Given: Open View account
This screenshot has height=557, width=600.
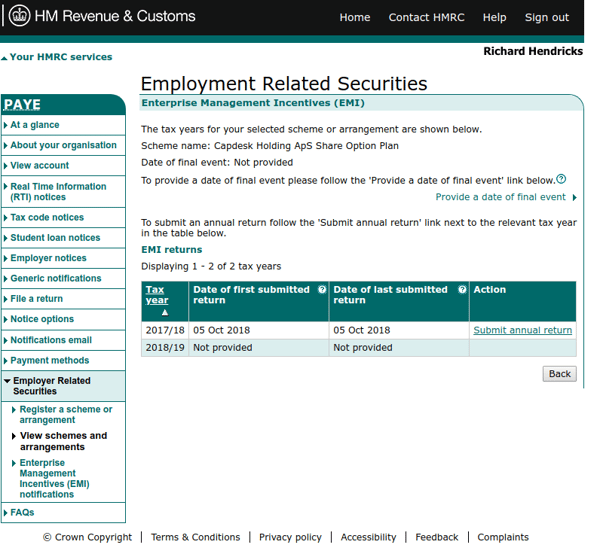Looking at the screenshot, I should [x=39, y=165].
